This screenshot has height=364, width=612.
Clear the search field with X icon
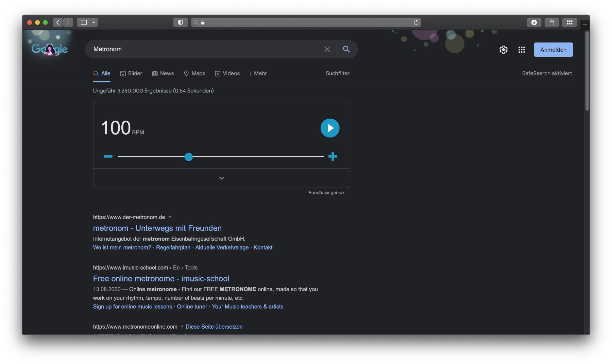(327, 49)
